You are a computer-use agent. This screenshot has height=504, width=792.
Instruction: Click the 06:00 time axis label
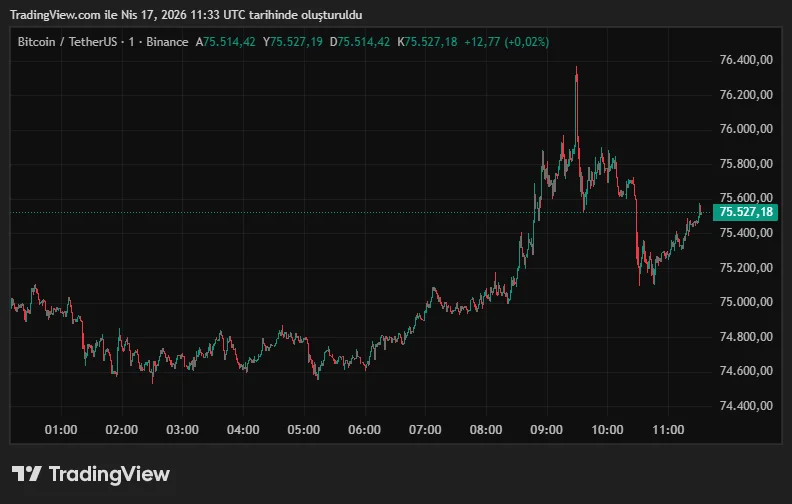364,430
